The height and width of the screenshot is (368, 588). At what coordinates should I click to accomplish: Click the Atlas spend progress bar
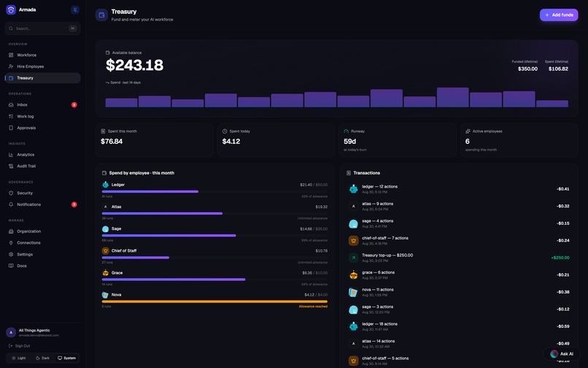point(214,214)
